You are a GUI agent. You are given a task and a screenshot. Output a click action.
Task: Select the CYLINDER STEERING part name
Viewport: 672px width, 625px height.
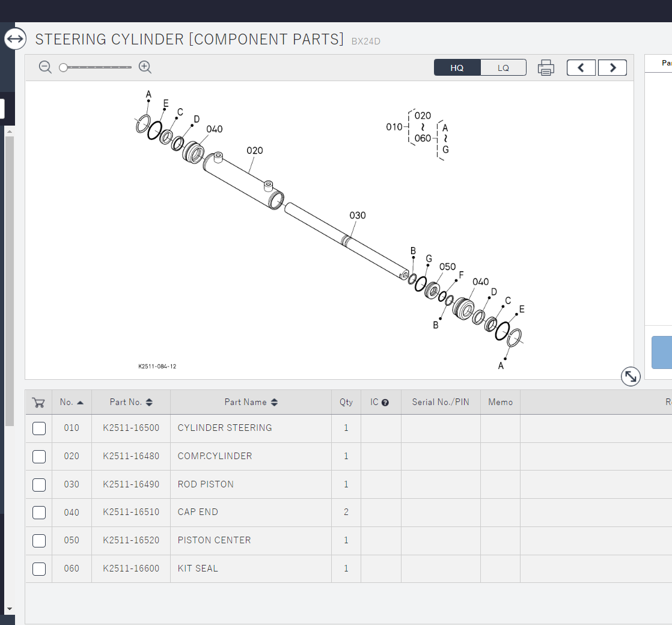point(225,428)
